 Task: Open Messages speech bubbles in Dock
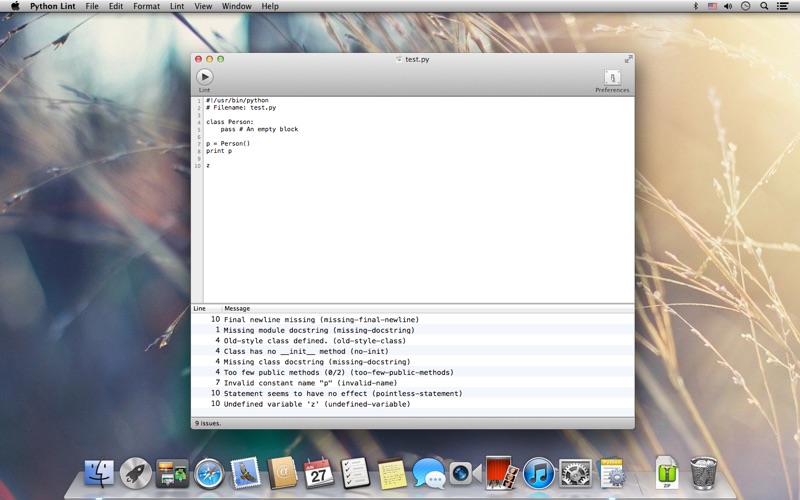(x=429, y=473)
